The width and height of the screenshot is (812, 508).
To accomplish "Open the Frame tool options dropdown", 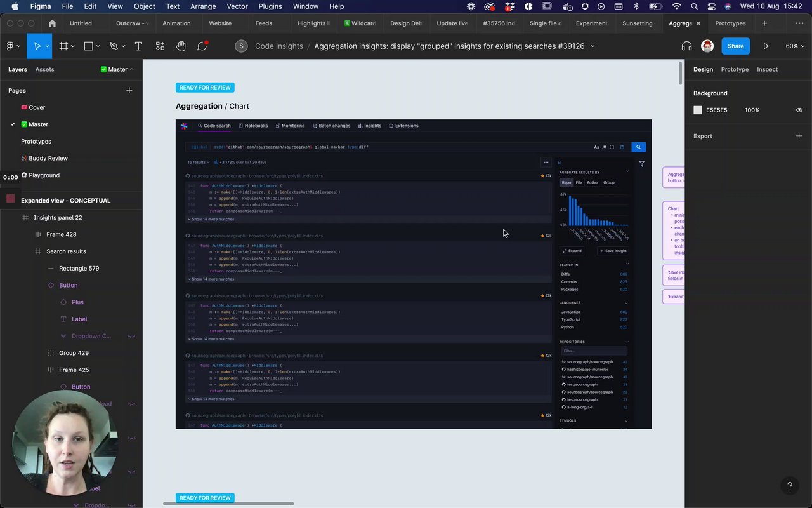I will tap(73, 46).
